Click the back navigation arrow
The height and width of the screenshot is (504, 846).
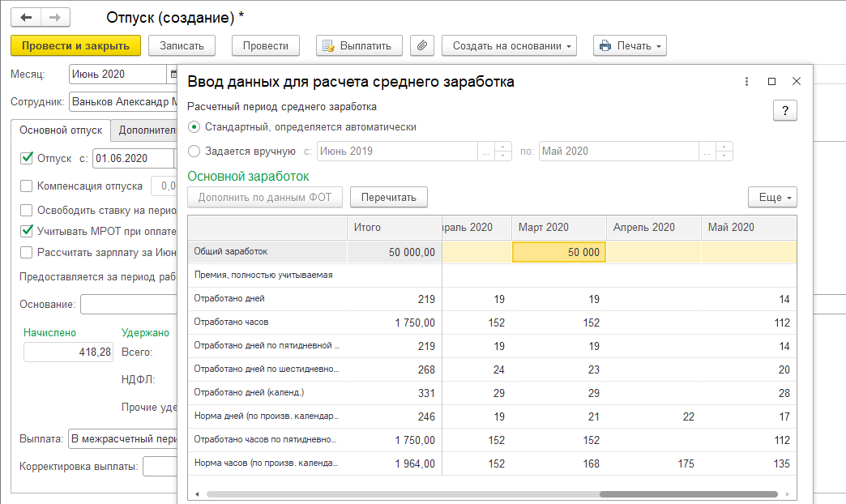point(27,17)
